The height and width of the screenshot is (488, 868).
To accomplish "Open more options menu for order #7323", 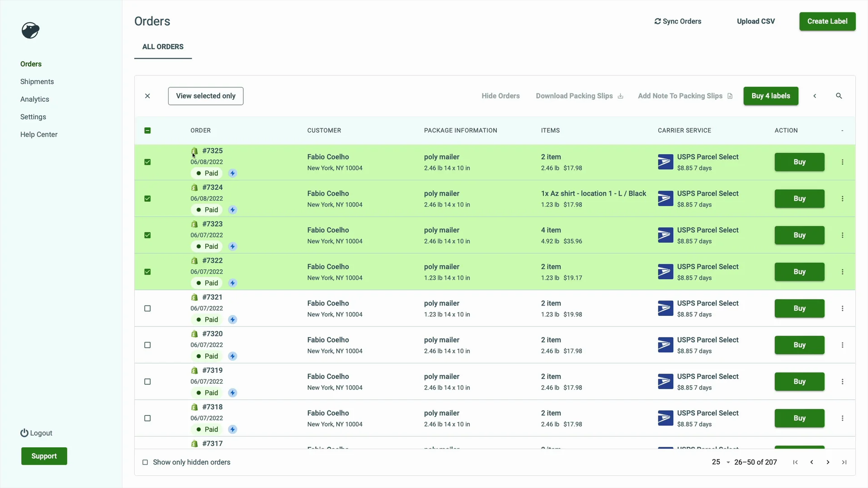I will [842, 235].
